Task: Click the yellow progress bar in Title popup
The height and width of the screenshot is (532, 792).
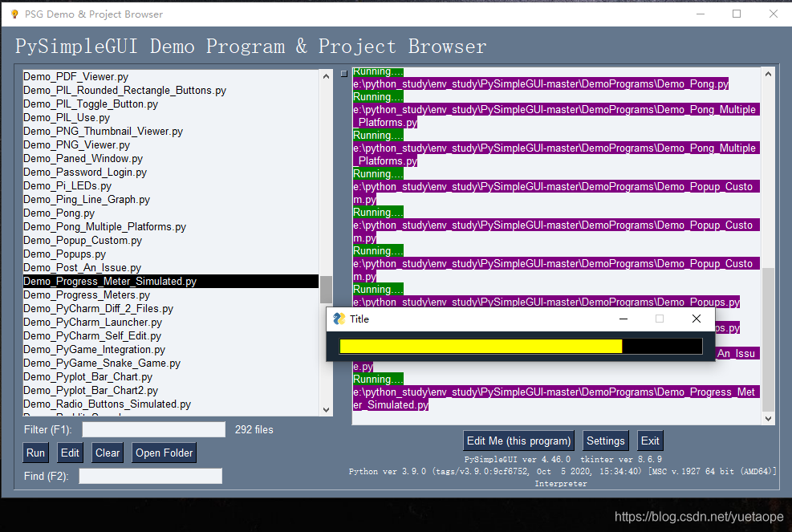Action: (x=481, y=346)
